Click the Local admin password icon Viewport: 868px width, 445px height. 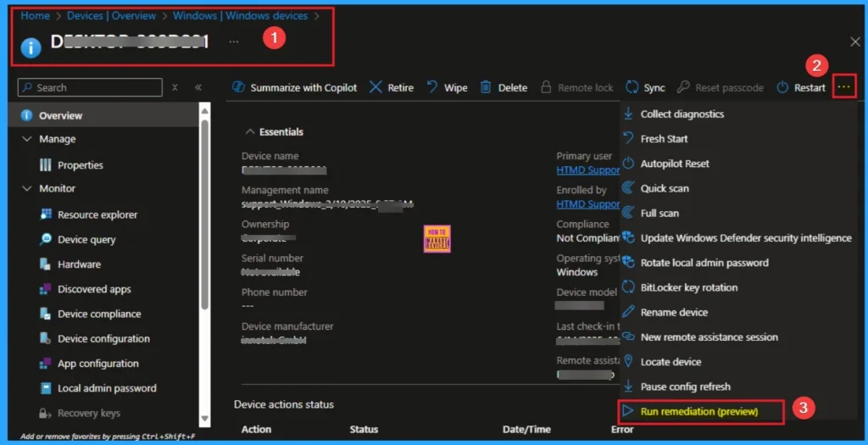(x=46, y=388)
